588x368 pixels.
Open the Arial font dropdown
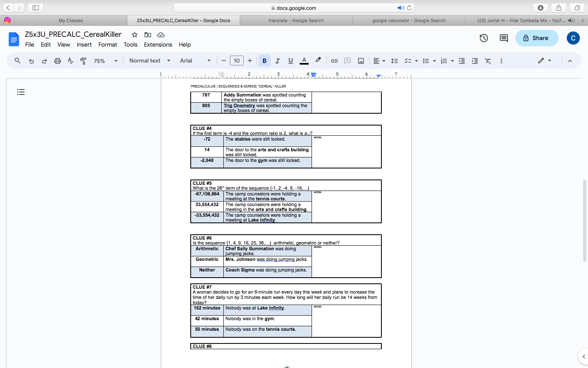[x=195, y=61]
